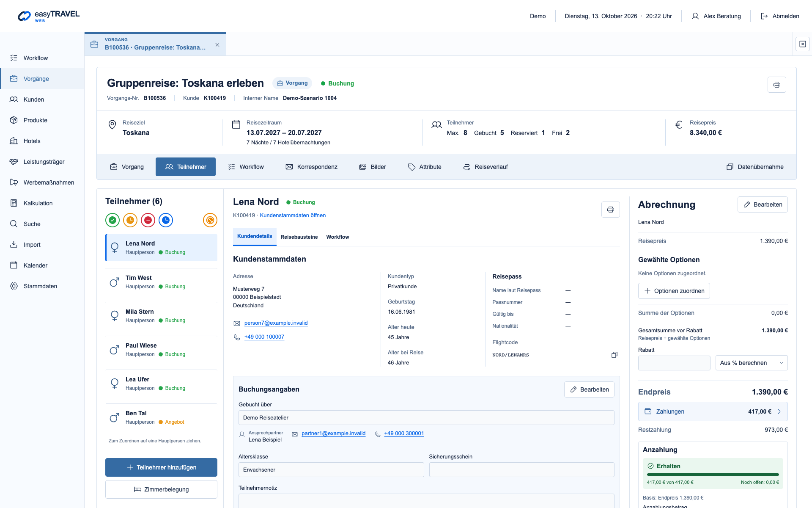Open the Kundenstammdaten öffnen link
812x508 pixels.
[293, 215]
